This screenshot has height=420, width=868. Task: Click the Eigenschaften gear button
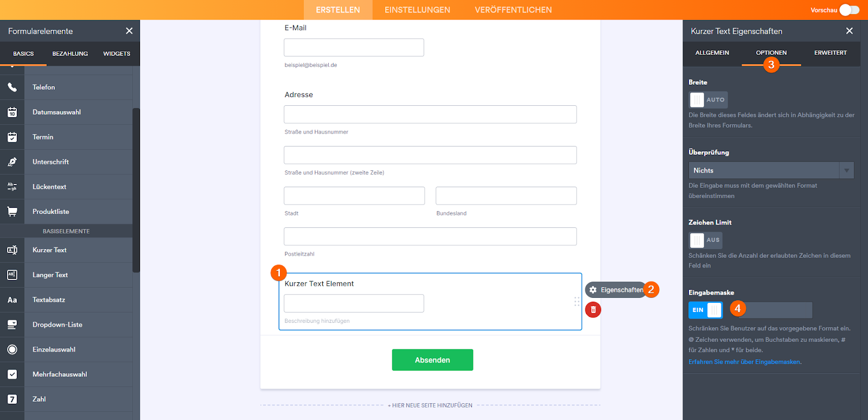pyautogui.click(x=616, y=290)
